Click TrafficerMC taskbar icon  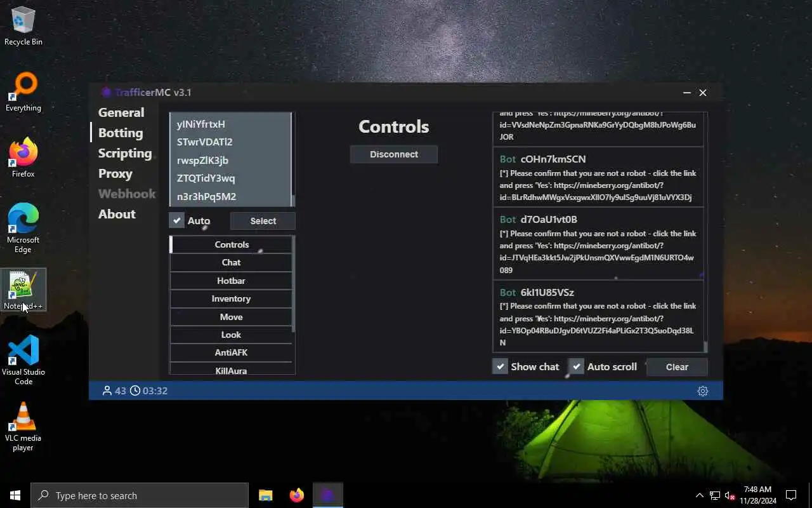click(327, 495)
